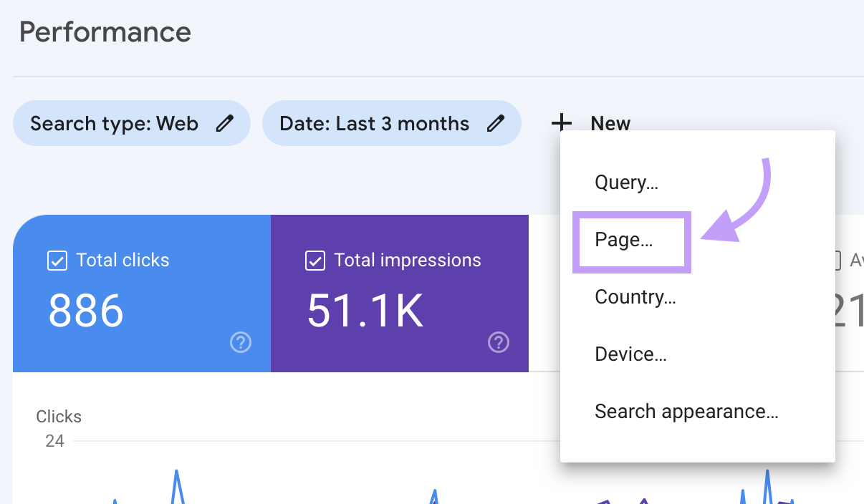Choose the highlighted Page... menu option
This screenshot has width=864, height=504.
coord(624,240)
